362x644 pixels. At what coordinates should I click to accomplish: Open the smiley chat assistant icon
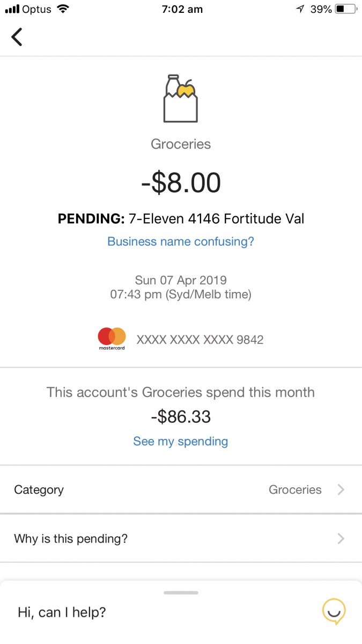coord(334,612)
